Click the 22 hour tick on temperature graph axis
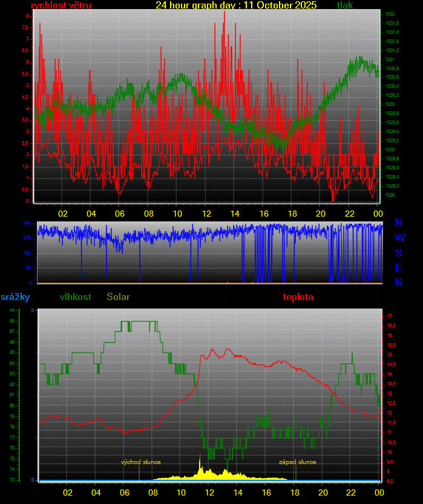Screen dimensions: 423x504 352,492
